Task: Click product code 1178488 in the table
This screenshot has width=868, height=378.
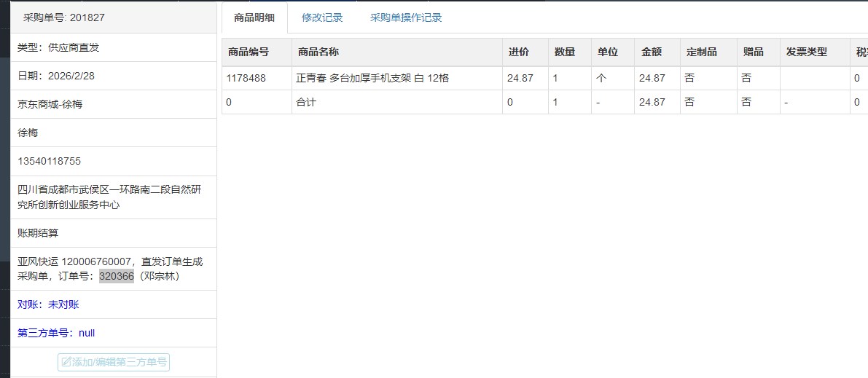Action: (246, 78)
